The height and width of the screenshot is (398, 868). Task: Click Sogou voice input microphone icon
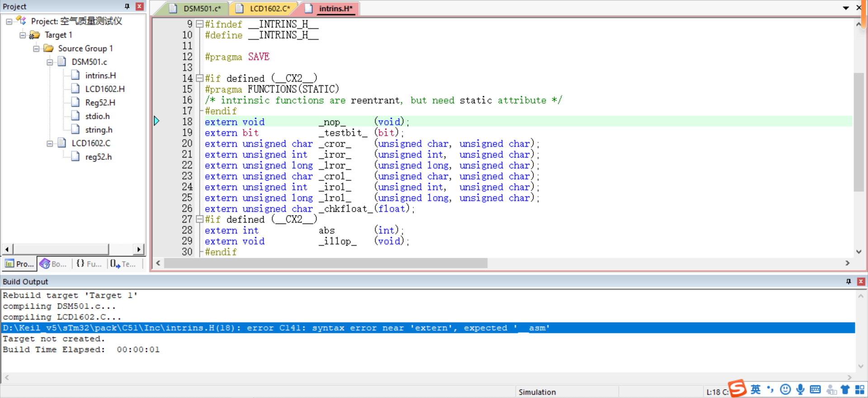coord(800,389)
